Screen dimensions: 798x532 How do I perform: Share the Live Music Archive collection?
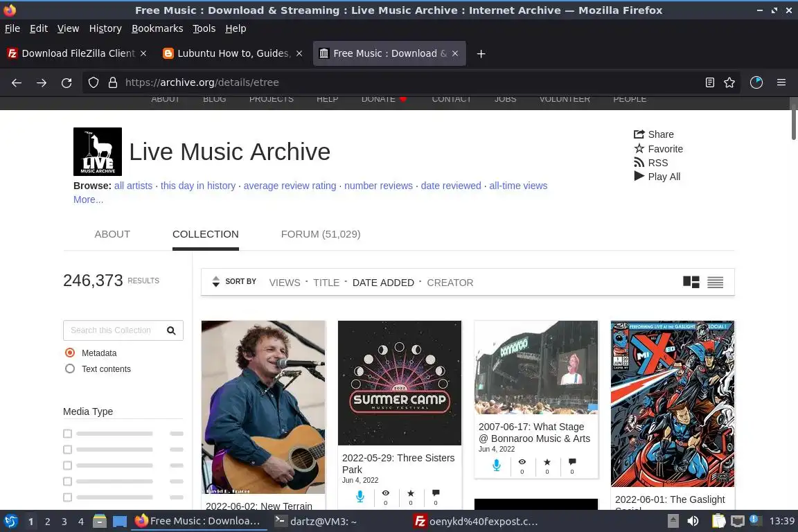654,134
